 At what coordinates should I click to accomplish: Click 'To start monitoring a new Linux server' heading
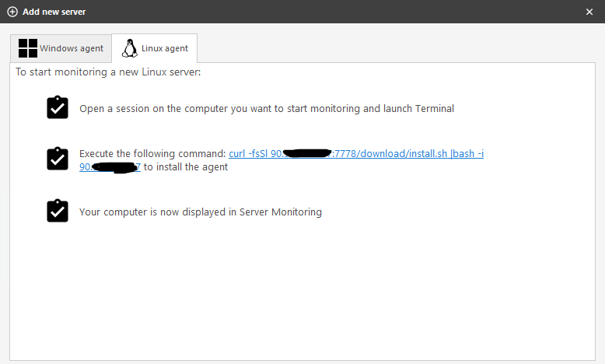pyautogui.click(x=108, y=72)
